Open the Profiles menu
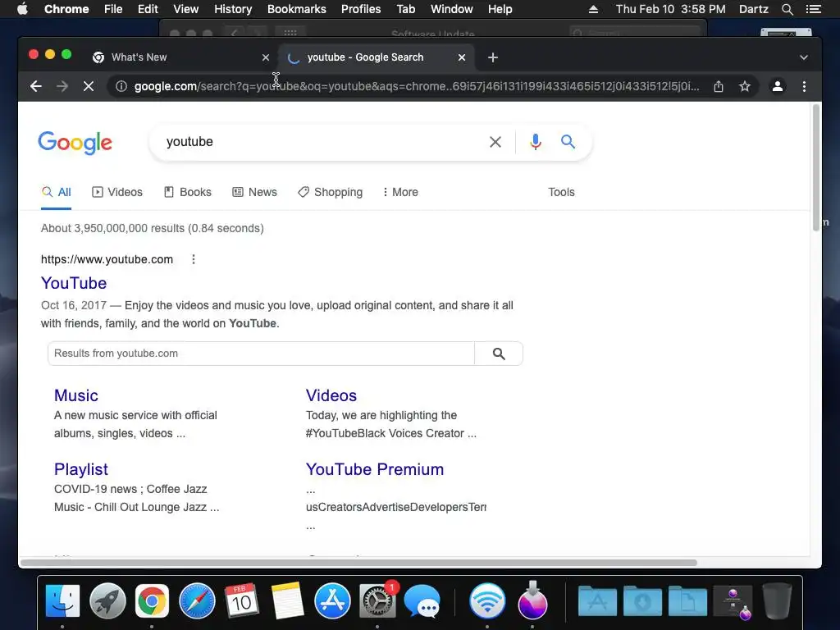The image size is (840, 630). tap(361, 9)
